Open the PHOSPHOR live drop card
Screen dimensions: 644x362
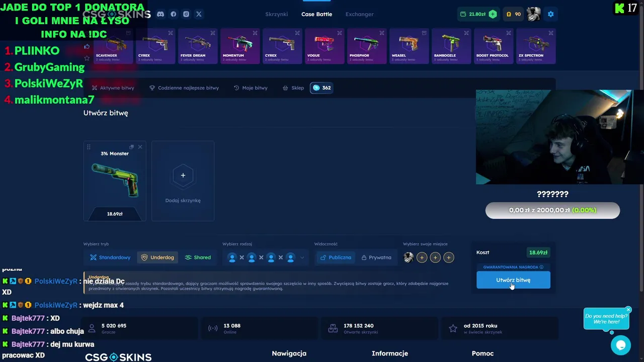point(367,46)
